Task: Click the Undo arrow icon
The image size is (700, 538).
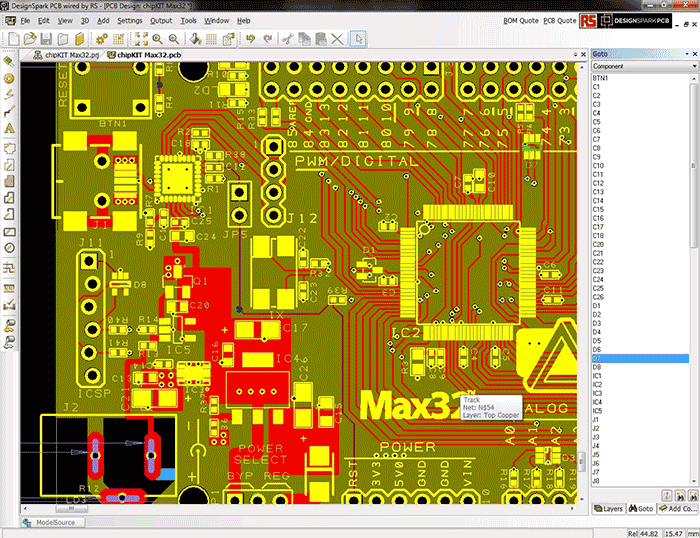Action: point(250,39)
